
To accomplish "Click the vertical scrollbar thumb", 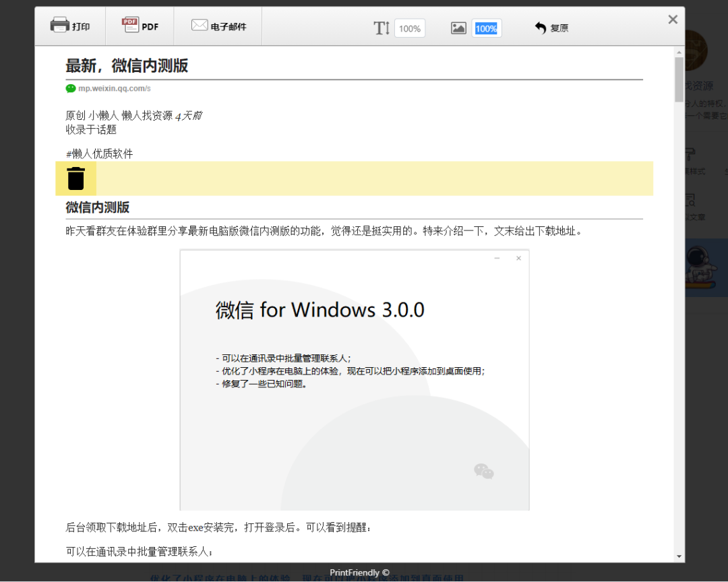I will click(x=679, y=79).
